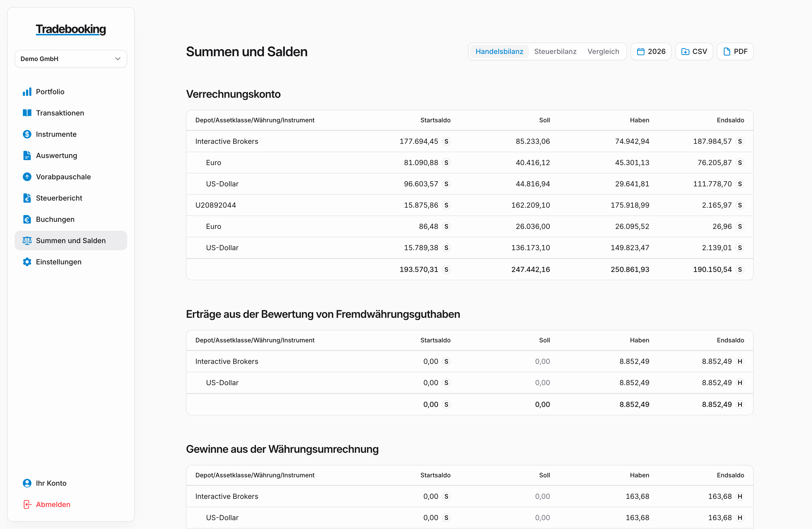The width and height of the screenshot is (812, 529).
Task: Click S badge beside Startsaldo 177.694,45
Action: point(446,142)
